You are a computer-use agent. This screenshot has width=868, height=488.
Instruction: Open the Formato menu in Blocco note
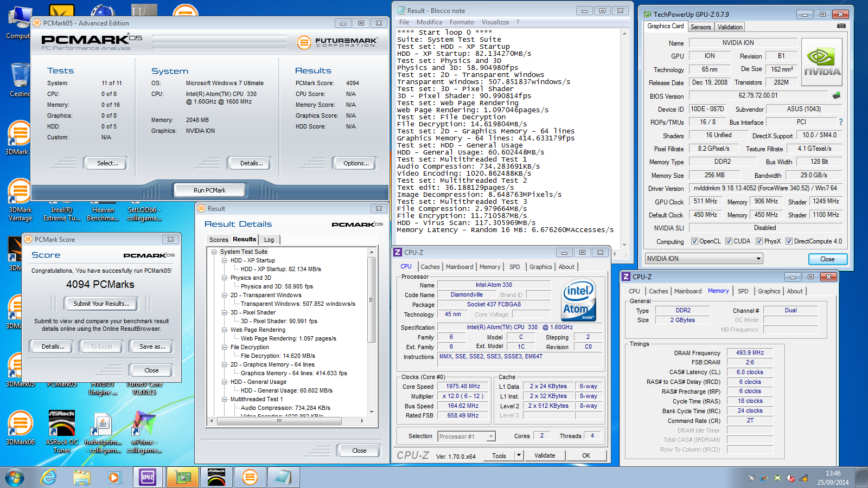tap(462, 22)
